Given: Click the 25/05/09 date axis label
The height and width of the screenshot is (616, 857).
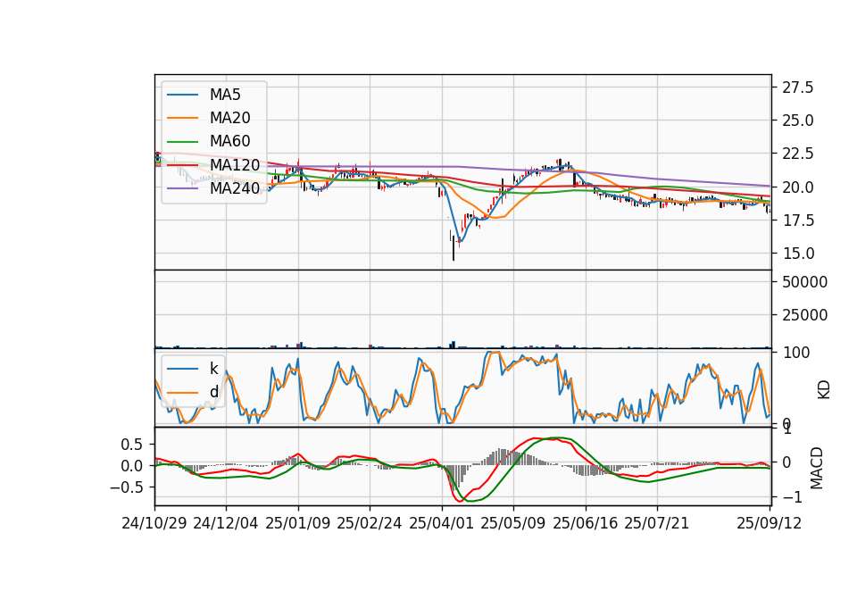Looking at the screenshot, I should 512,523.
